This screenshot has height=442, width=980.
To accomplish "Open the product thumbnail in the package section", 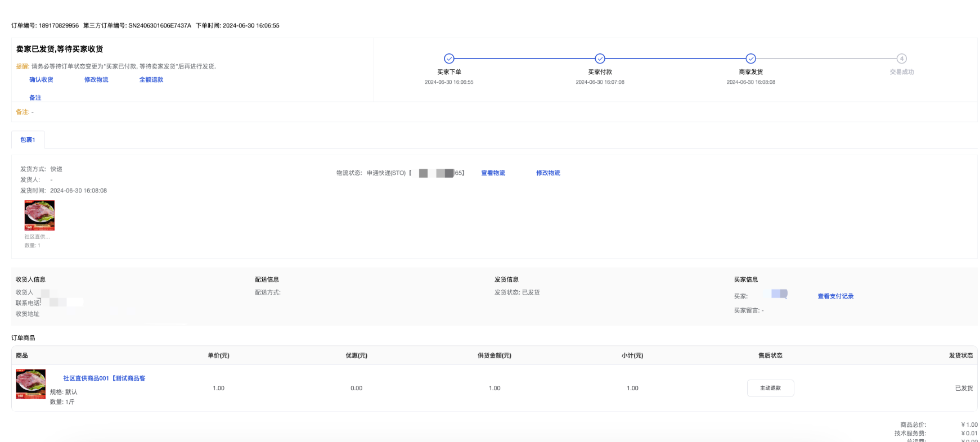I will [39, 215].
